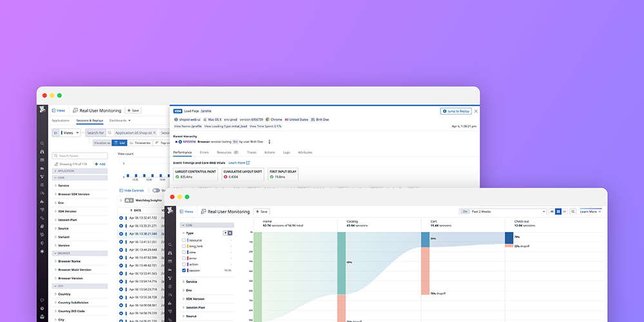
Task: Check the action type checkbox
Action: click(x=184, y=265)
